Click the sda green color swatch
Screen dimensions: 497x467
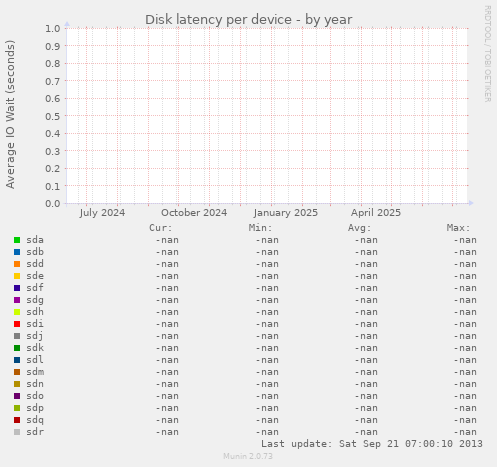(17, 240)
